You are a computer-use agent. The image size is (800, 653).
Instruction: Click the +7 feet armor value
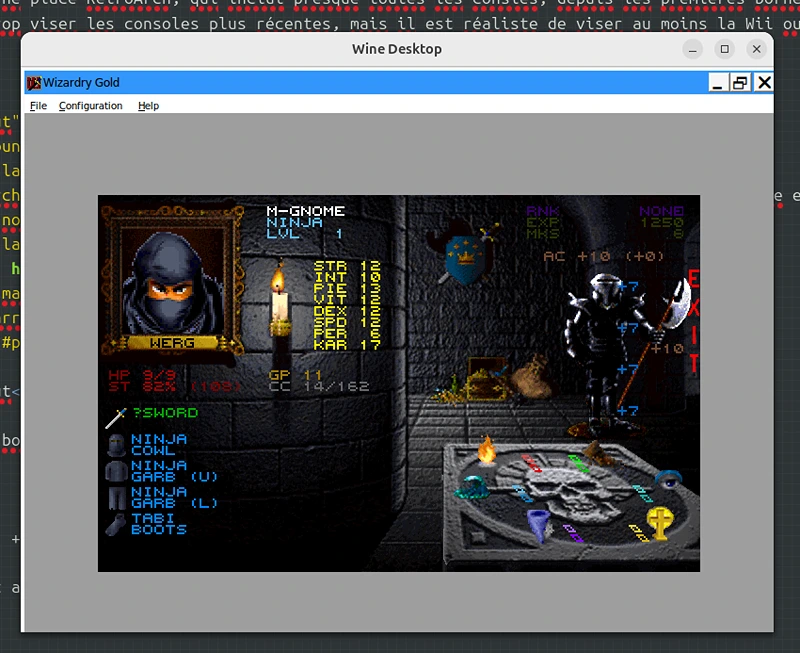[x=628, y=411]
